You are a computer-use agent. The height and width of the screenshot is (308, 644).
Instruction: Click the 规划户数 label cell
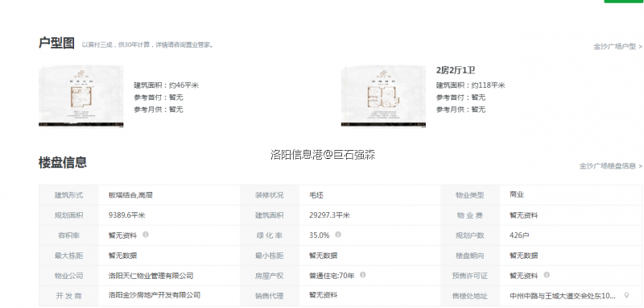pyautogui.click(x=470, y=235)
